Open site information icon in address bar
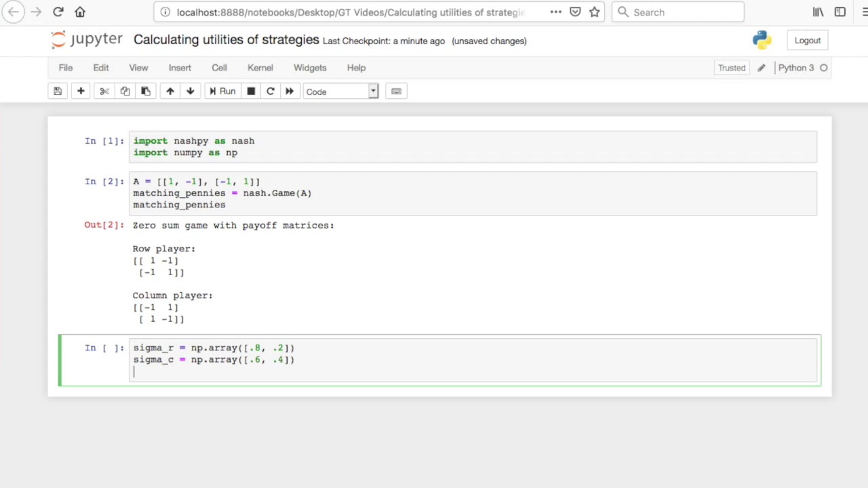 click(165, 12)
